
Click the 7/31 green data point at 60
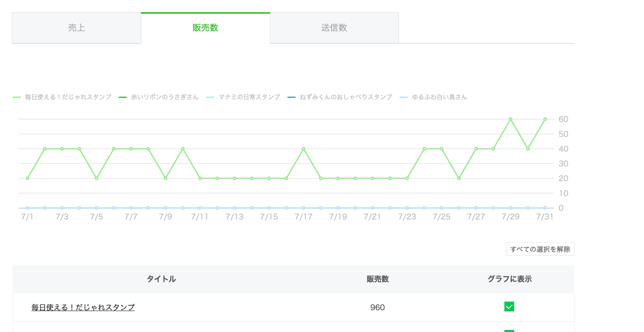pos(545,119)
